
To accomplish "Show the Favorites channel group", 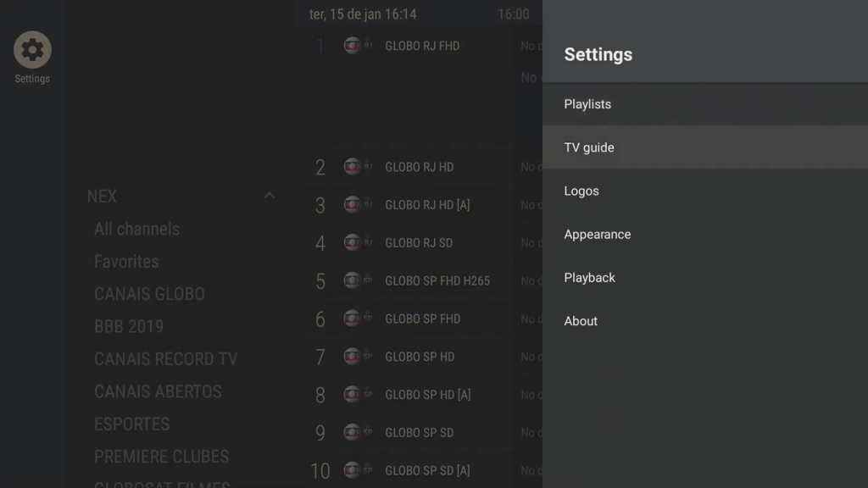I will (126, 262).
